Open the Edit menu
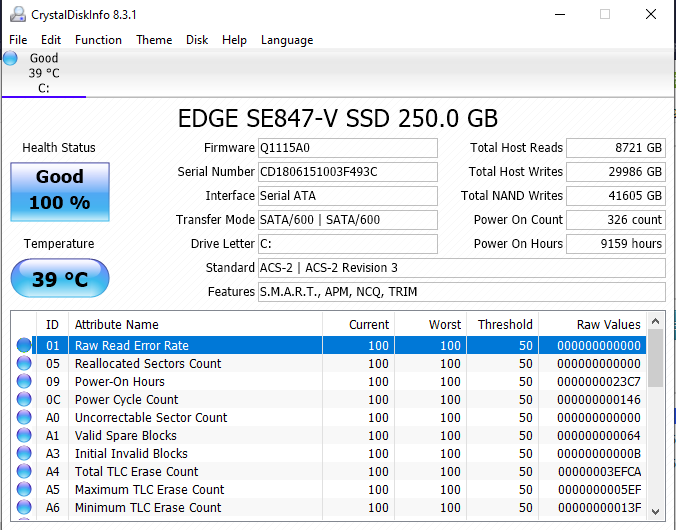 tap(51, 40)
